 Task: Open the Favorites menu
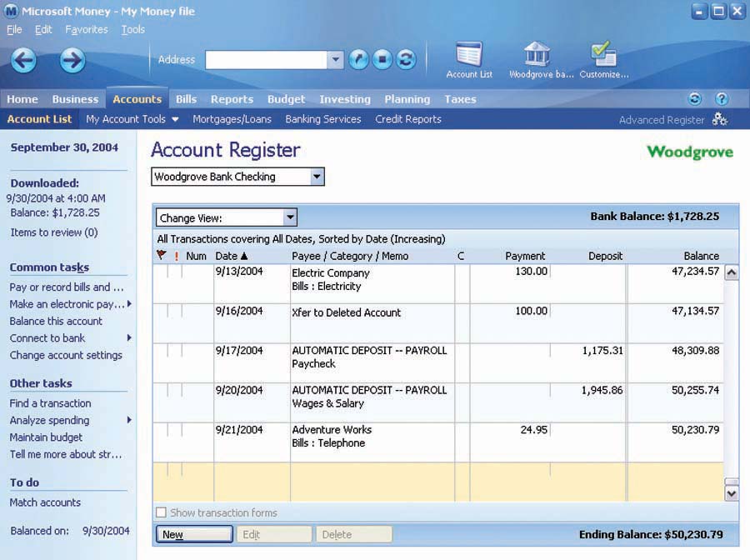tap(87, 30)
